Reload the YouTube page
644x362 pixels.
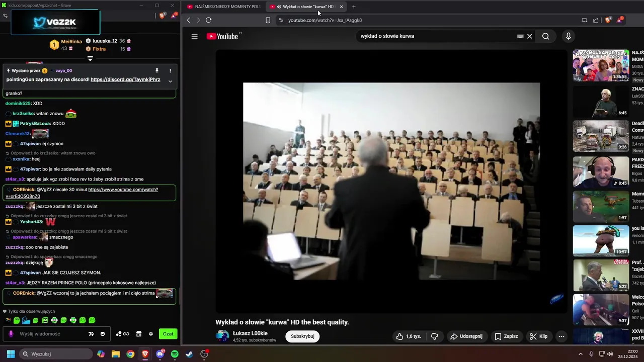coord(208,20)
